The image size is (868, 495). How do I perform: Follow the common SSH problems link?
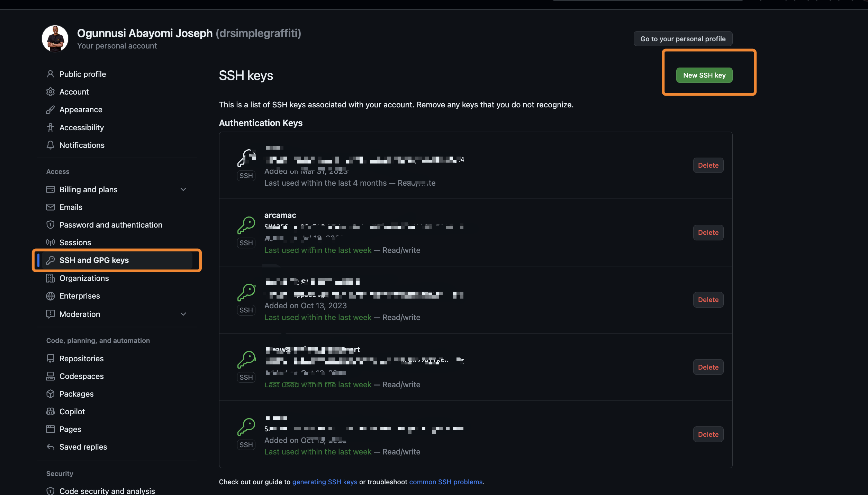tap(446, 482)
